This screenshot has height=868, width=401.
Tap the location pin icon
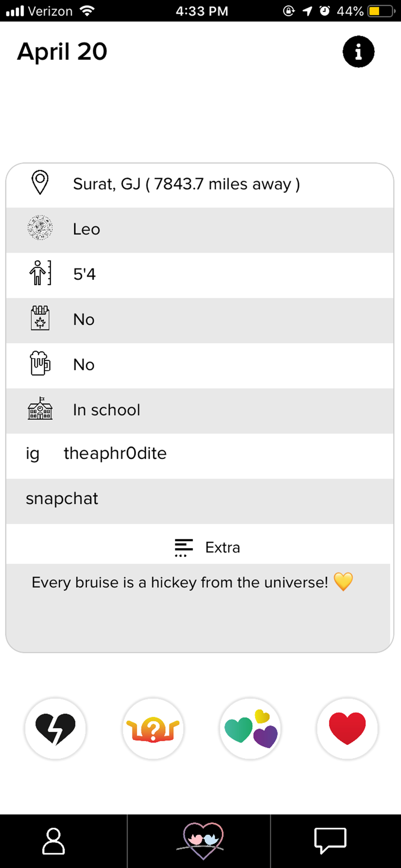point(40,183)
